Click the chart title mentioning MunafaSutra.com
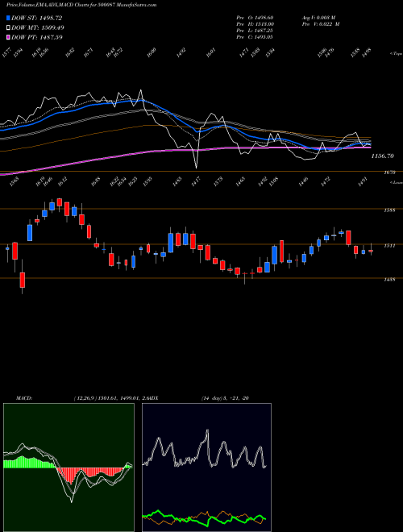Image resolution: width=403 pixels, height=532 pixels. 81,5
